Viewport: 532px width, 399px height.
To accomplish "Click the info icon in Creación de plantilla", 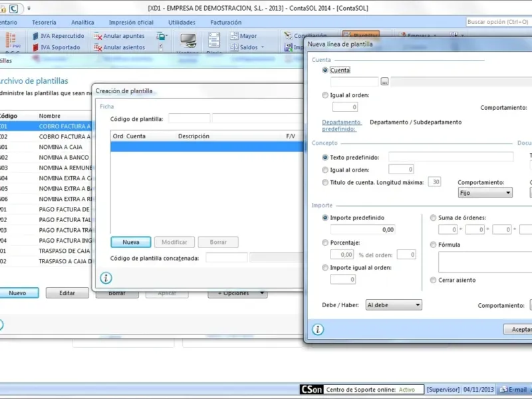I will point(106,278).
